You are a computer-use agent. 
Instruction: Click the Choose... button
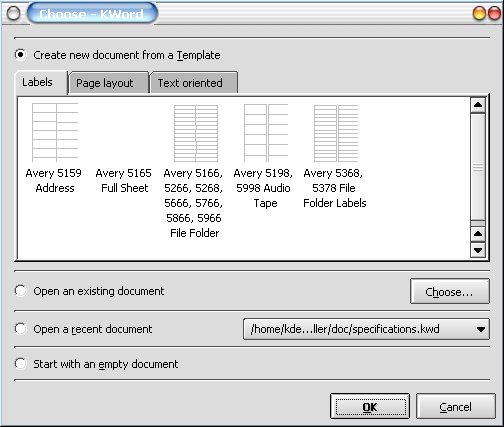point(450,292)
